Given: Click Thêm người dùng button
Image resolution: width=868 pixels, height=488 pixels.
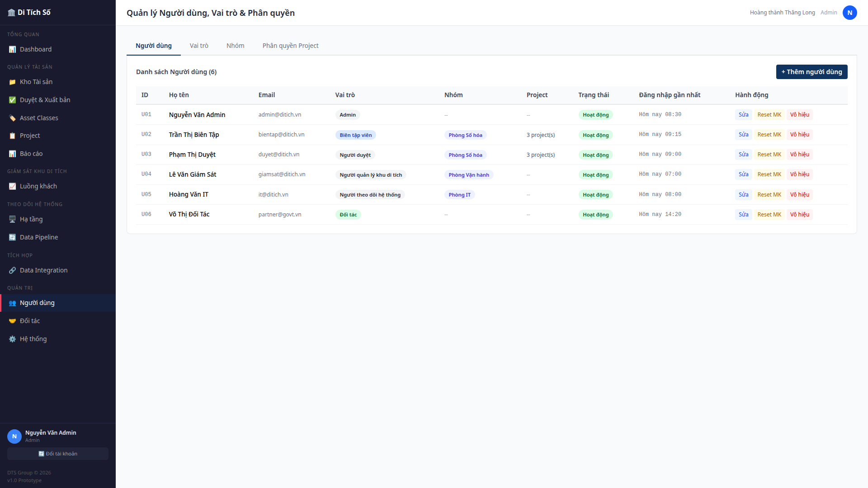Looking at the screenshot, I should point(811,72).
